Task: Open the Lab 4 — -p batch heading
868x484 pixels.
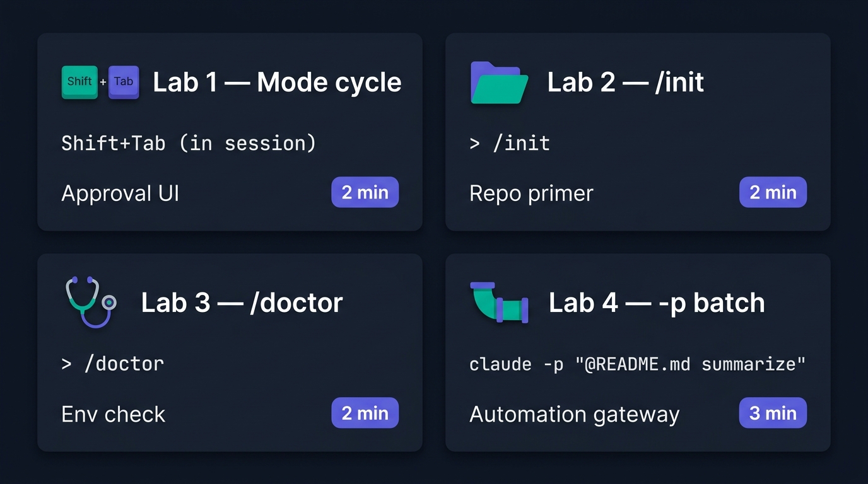Action: [657, 303]
